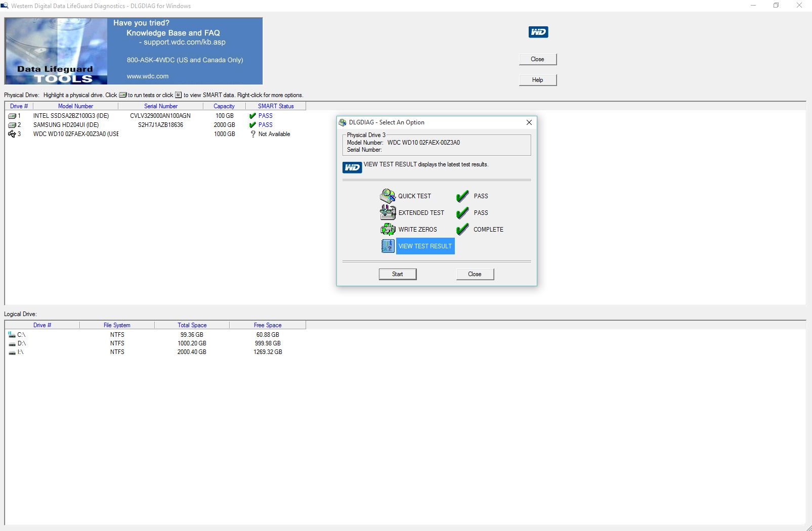Click the 2000.40 GB total space cell
812x531 pixels.
[192, 352]
